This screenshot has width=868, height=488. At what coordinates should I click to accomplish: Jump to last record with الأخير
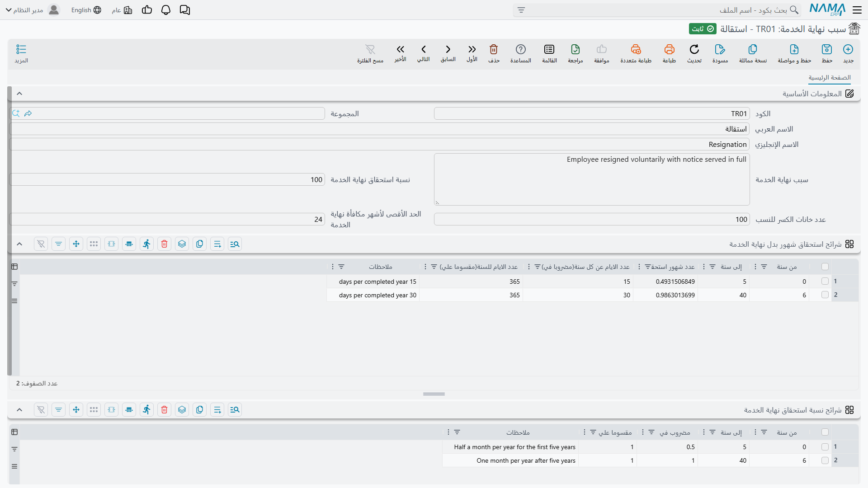(400, 53)
